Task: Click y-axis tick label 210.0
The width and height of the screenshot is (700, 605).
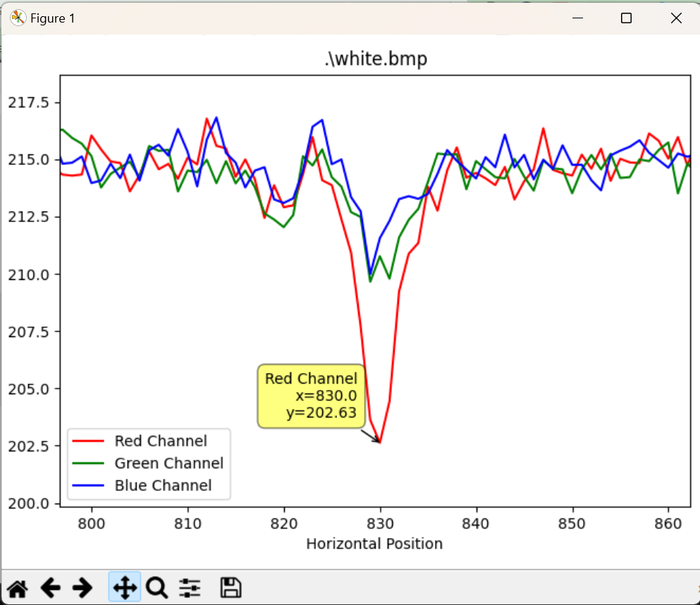Action: [29, 274]
